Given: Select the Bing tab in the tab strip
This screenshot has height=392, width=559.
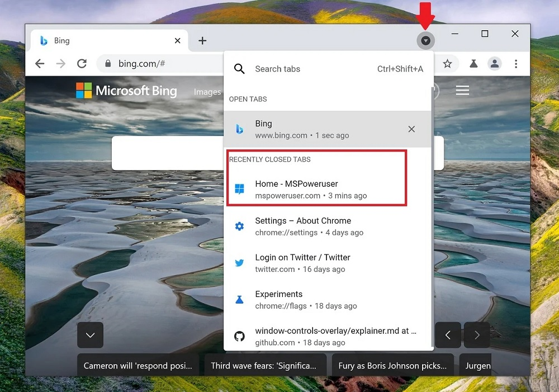Looking at the screenshot, I should coord(110,41).
